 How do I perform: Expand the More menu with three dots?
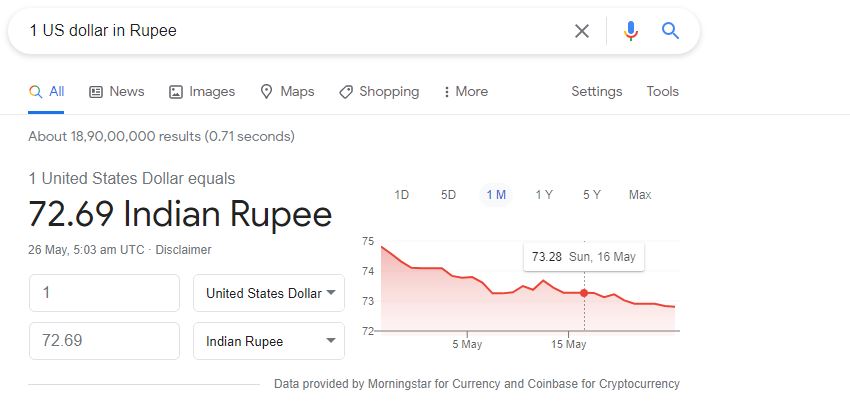[x=465, y=91]
